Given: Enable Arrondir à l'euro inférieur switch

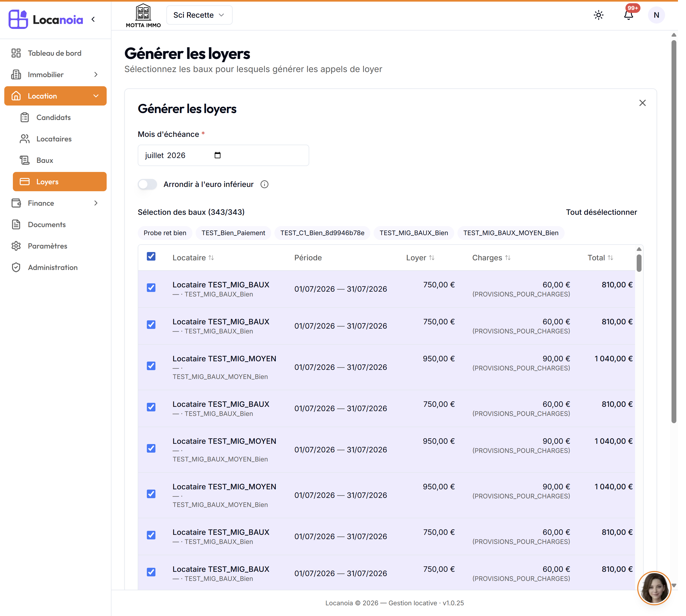Looking at the screenshot, I should 147,185.
